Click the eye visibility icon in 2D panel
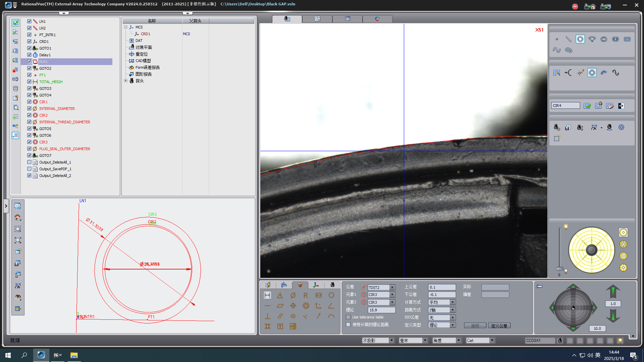 point(18,297)
